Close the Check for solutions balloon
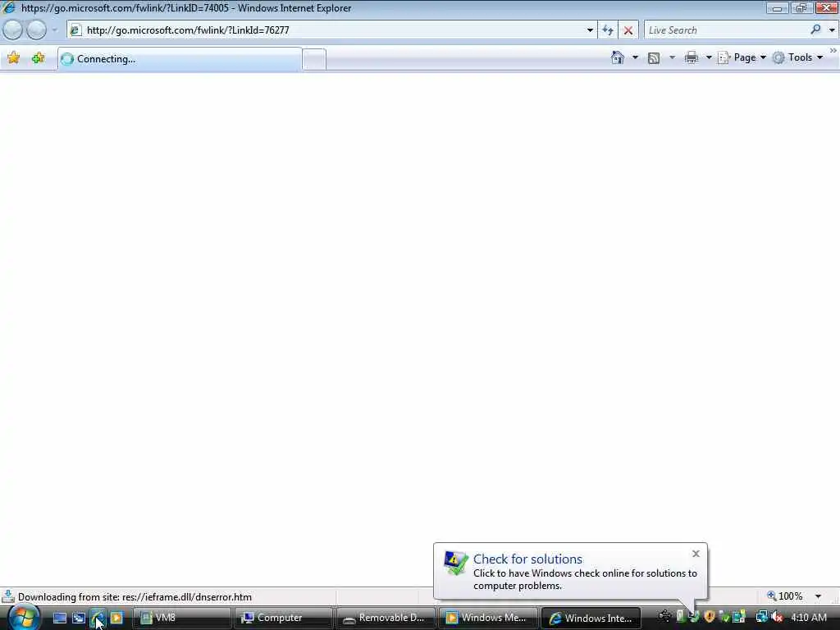The width and height of the screenshot is (840, 630). pyautogui.click(x=696, y=554)
